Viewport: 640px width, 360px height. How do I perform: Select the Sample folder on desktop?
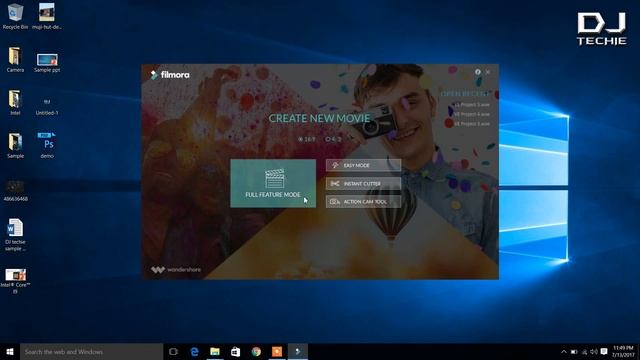[16, 146]
